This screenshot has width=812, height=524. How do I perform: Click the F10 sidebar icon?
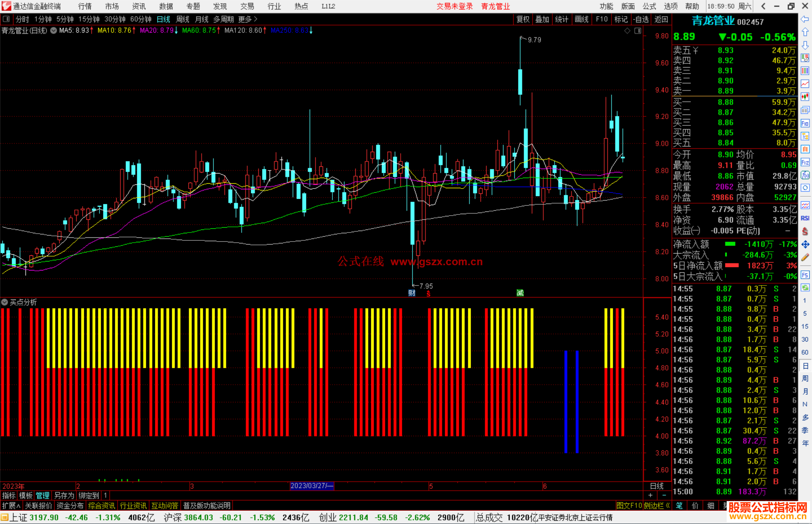tap(805, 123)
